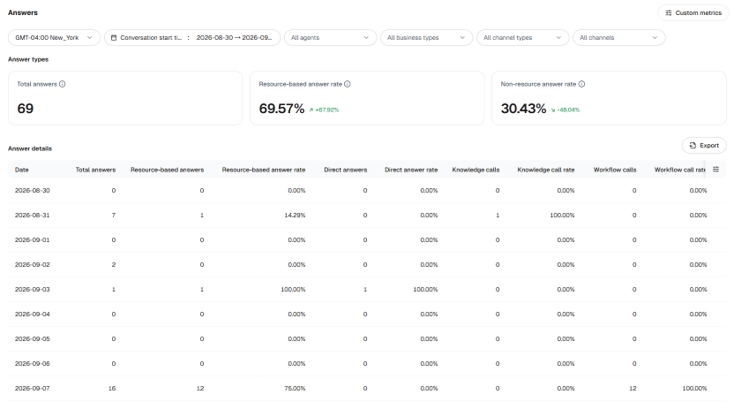Click the Knowledge calls column header
Image resolution: width=734 pixels, height=402 pixels.
[476, 170]
